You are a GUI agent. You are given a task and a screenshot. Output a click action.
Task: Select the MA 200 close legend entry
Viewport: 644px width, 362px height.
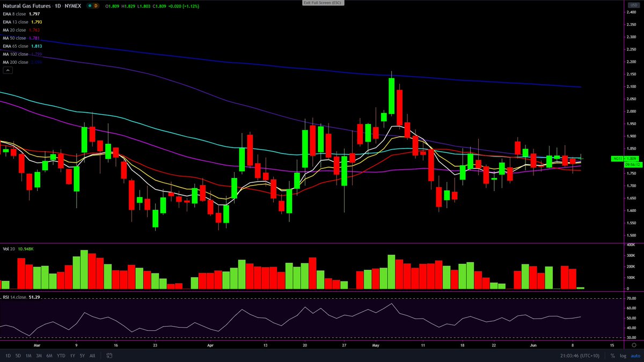pos(19,62)
